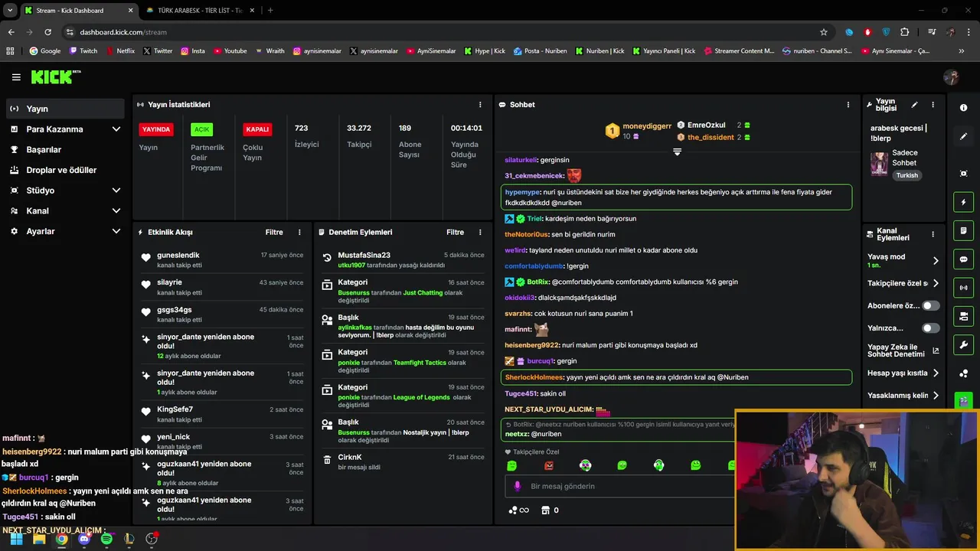The width and height of the screenshot is (980, 551).
Task: Collapse chat leaderboard with down arrow
Action: pos(677,152)
